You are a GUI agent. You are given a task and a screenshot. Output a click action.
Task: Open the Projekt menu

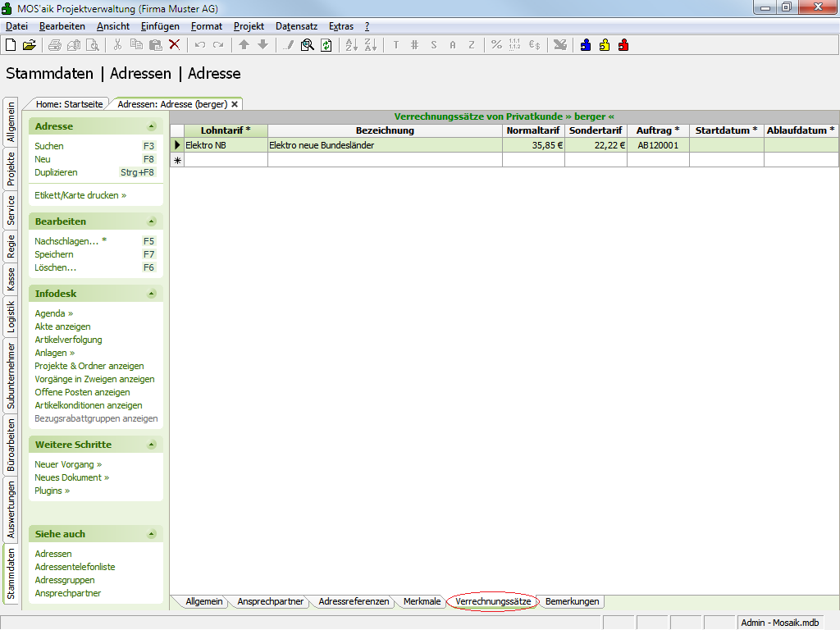point(249,26)
